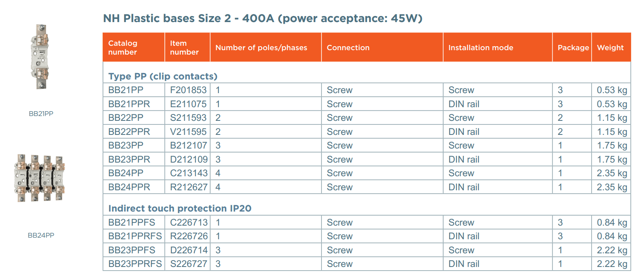This screenshot has height=279, width=644.
Task: Select the Item number column header
Action: point(184,47)
